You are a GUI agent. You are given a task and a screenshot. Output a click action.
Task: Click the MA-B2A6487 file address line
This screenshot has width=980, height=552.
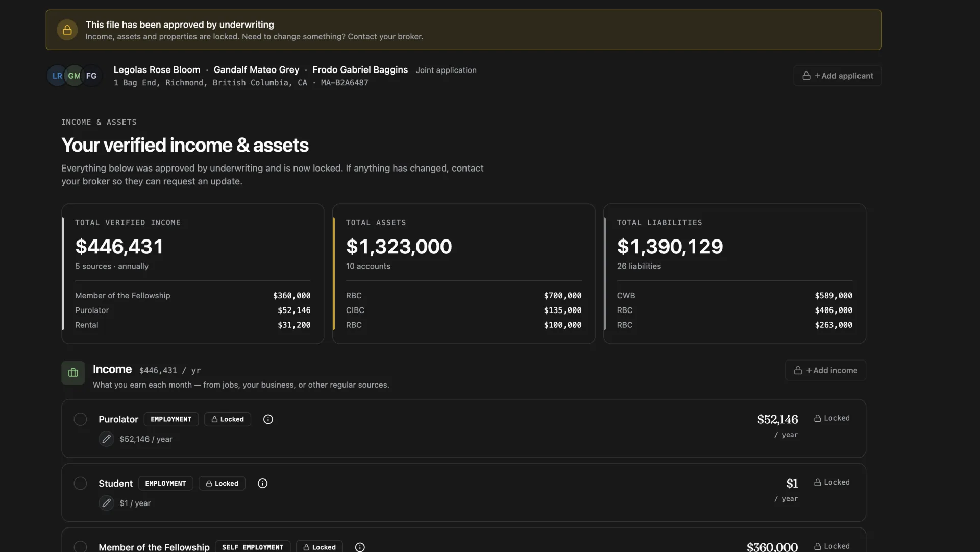(241, 83)
